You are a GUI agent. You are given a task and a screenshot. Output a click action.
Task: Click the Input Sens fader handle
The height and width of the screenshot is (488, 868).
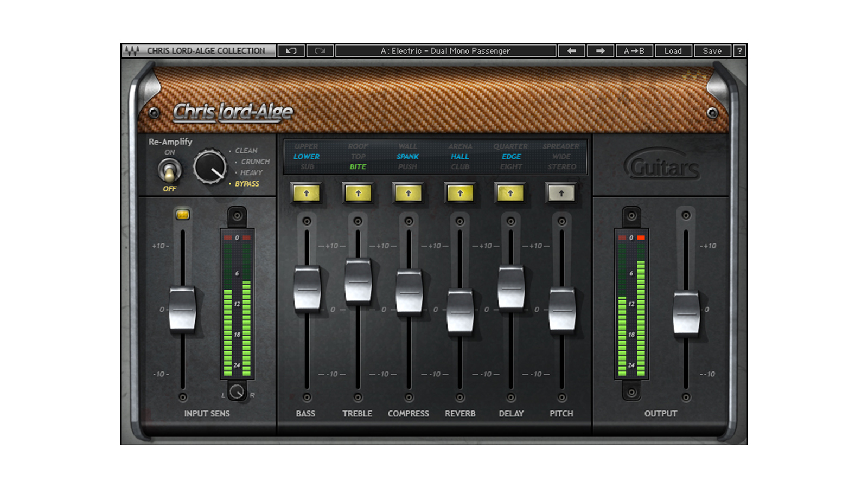[x=182, y=309]
